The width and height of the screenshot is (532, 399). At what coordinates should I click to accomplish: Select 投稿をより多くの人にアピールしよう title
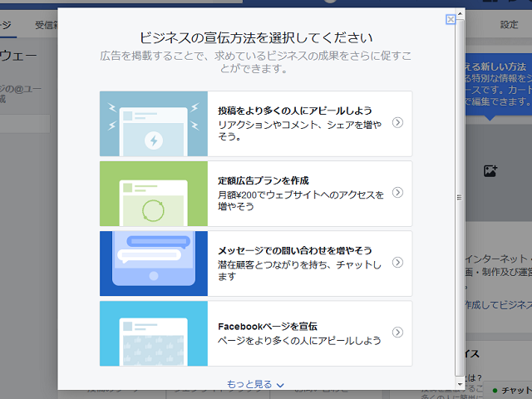pyautogui.click(x=294, y=111)
